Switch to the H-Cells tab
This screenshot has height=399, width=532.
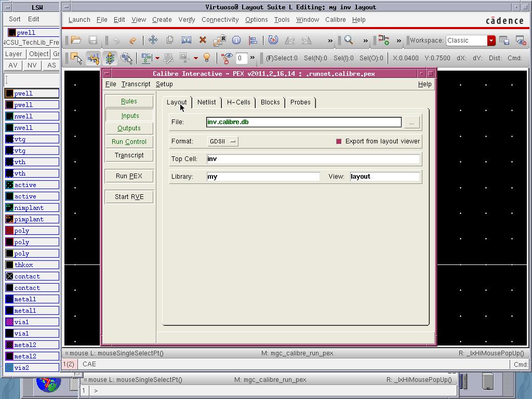coord(238,102)
